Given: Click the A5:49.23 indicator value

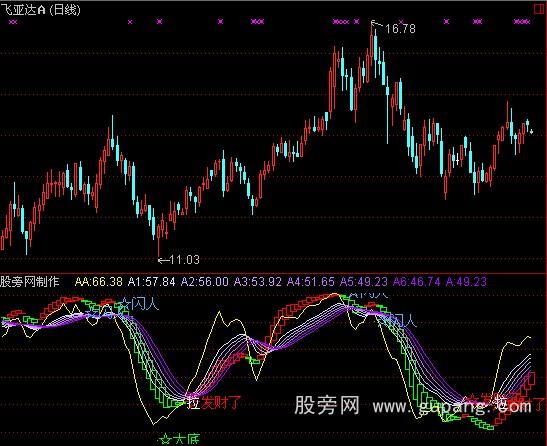Looking at the screenshot, I should click(364, 282).
